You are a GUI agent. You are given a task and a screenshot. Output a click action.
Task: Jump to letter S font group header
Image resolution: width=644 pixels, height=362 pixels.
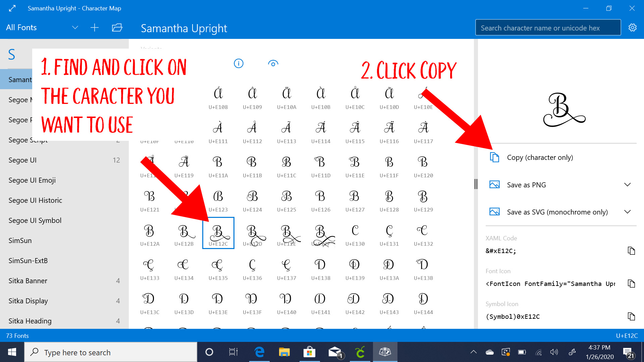[12, 54]
